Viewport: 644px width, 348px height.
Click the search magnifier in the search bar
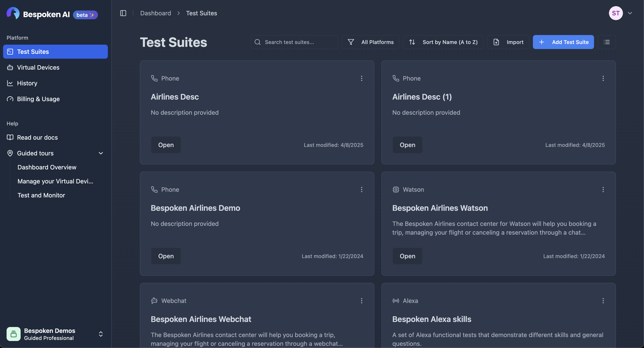257,42
